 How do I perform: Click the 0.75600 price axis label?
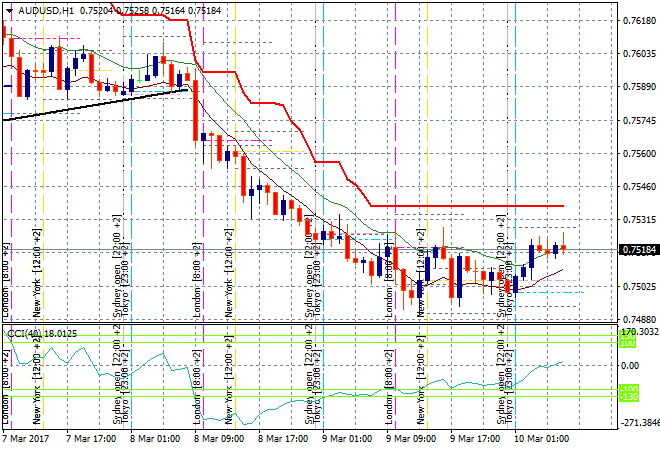coord(637,153)
